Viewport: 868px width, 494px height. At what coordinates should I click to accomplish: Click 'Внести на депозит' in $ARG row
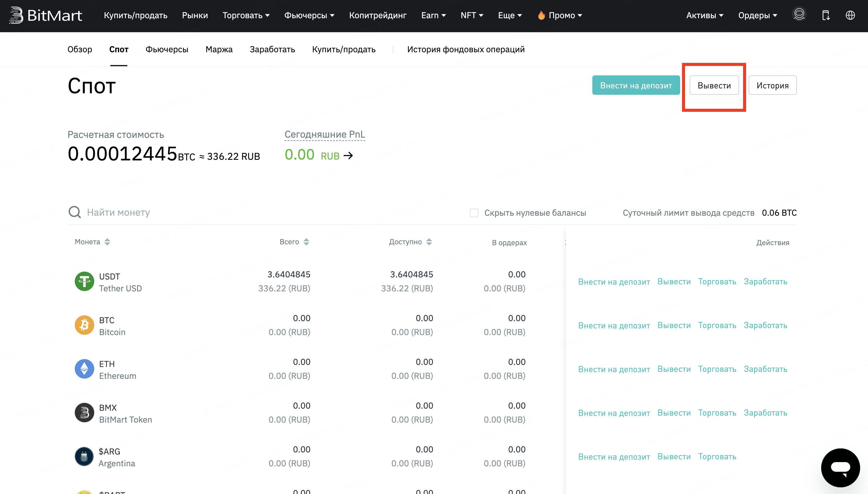point(614,457)
